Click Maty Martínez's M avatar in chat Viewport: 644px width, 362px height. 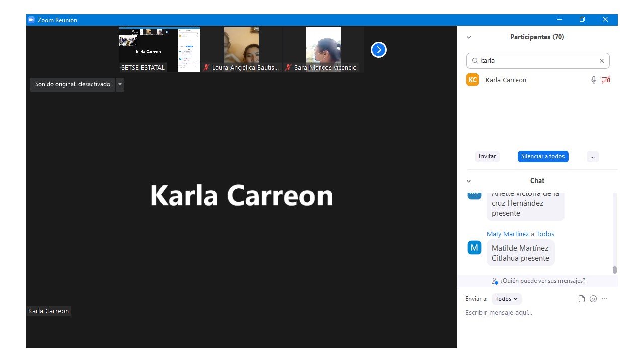pos(474,247)
